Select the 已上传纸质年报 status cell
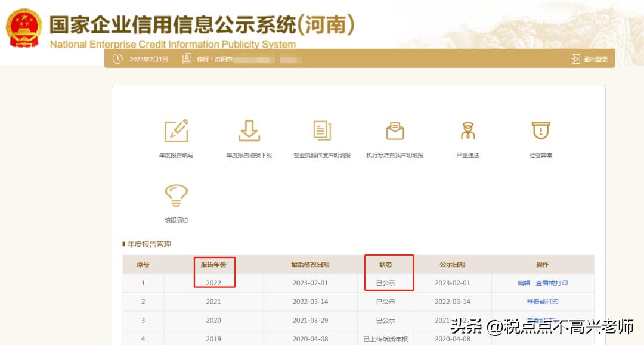Image resolution: width=644 pixels, height=345 pixels. pos(385,339)
